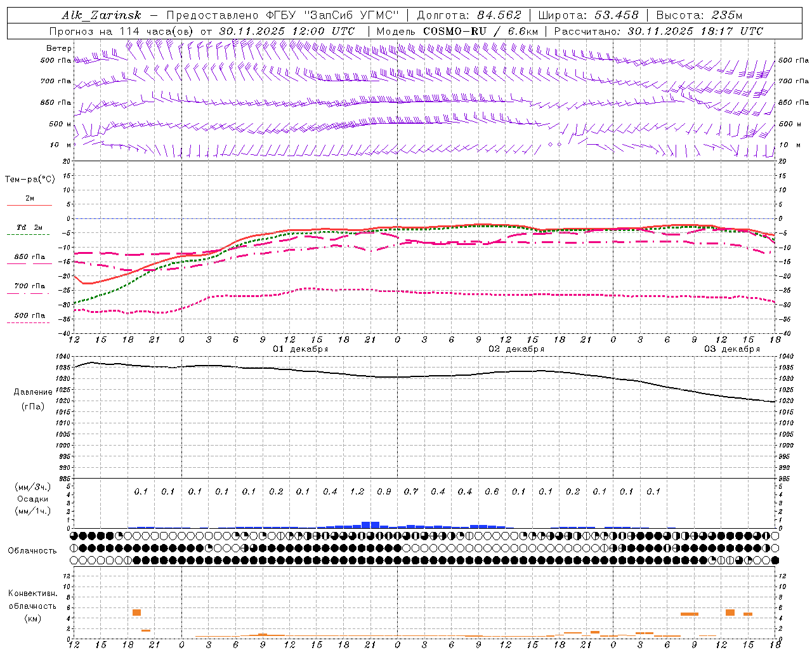The image size is (812, 650).
Task: Click the Alk_Zarinsk station title
Action: (x=101, y=16)
